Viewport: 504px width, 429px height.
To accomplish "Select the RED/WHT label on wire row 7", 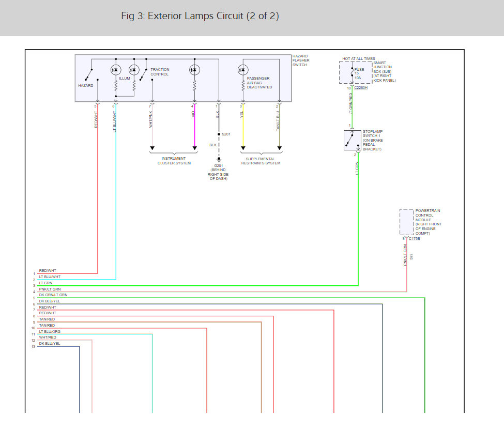I will pos(48,307).
